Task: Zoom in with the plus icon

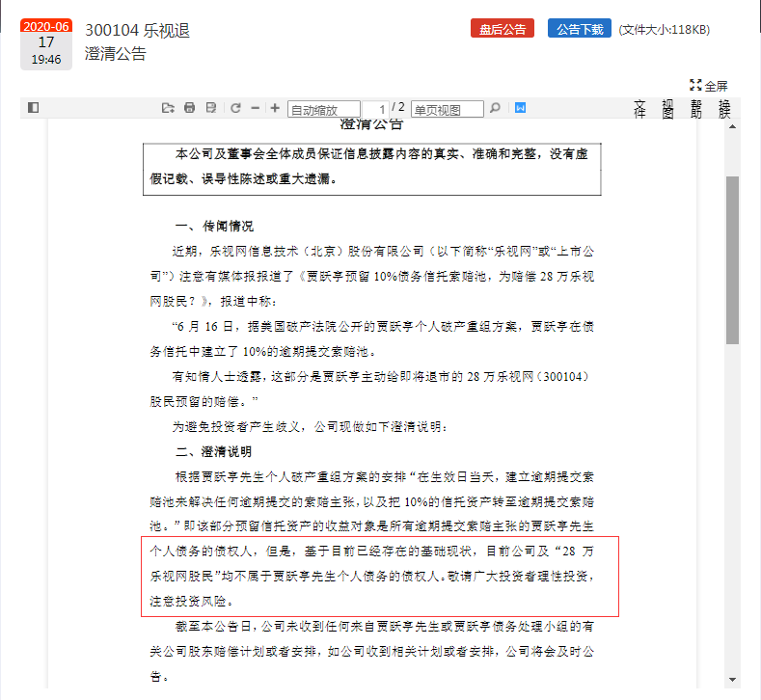Action: [x=275, y=108]
